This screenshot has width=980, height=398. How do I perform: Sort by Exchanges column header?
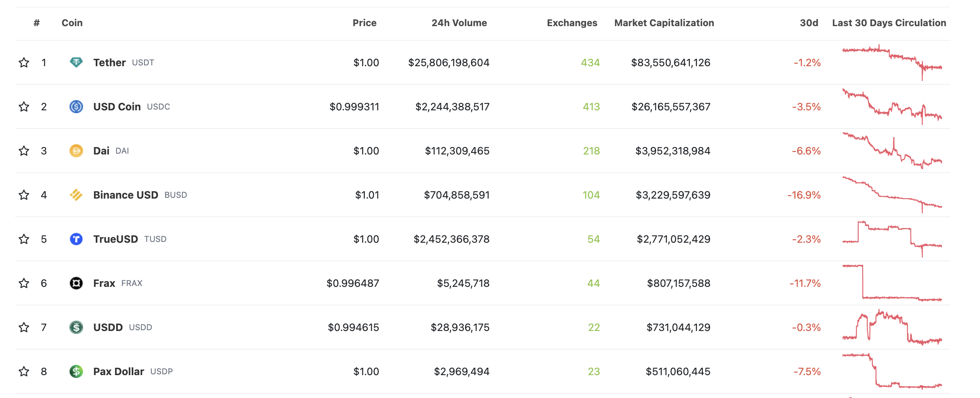point(572,23)
